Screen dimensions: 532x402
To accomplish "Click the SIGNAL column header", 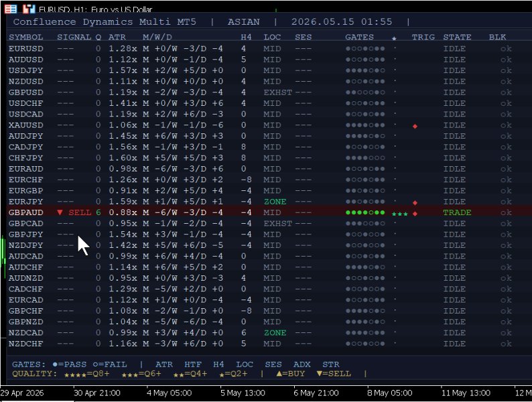I will (x=74, y=37).
